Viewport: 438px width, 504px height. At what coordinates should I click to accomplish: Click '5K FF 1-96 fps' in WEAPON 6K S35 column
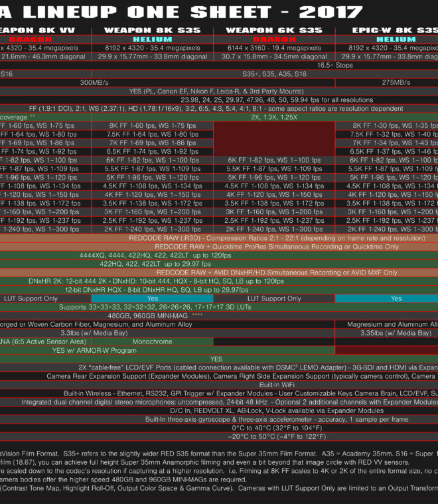point(274,178)
